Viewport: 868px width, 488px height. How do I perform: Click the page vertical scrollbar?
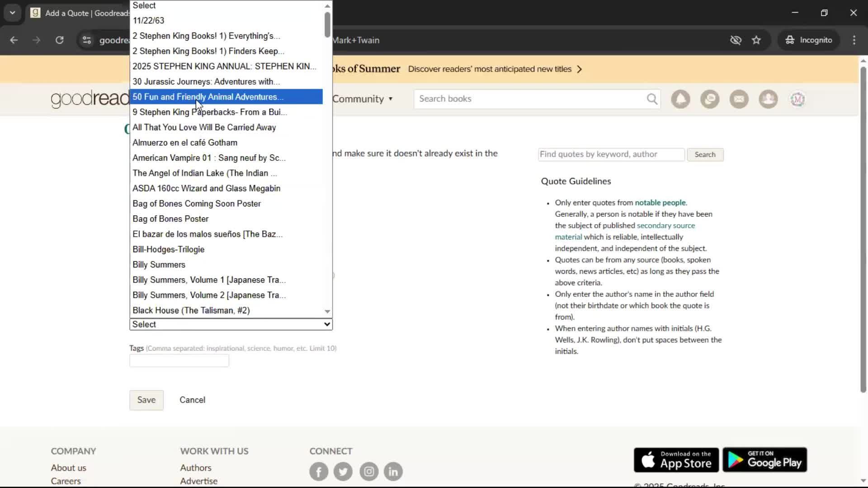[x=863, y=230]
